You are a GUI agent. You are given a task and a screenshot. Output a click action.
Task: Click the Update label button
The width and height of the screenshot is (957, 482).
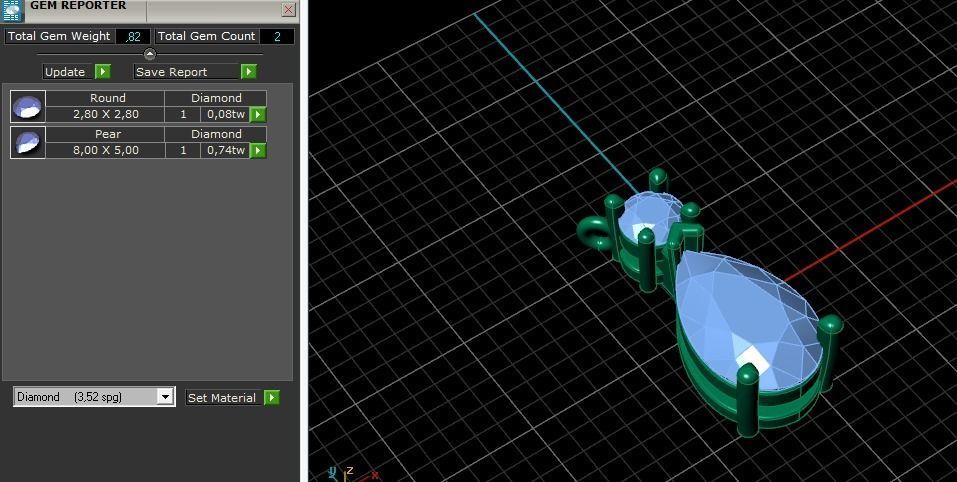pos(68,71)
